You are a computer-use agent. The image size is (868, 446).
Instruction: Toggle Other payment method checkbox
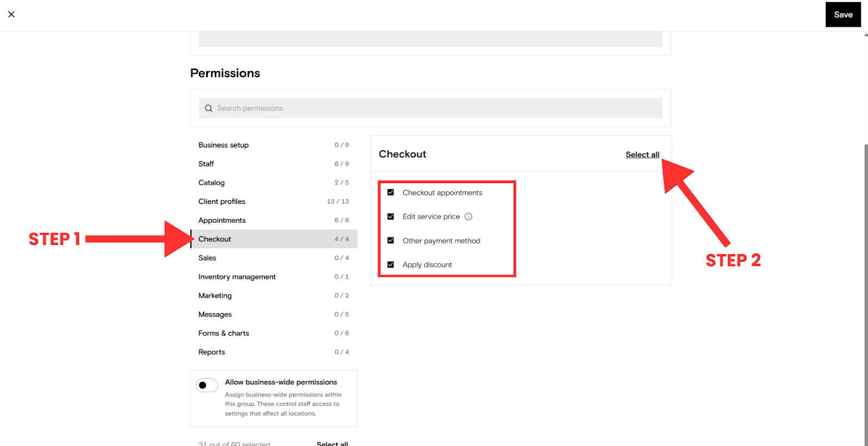pyautogui.click(x=391, y=241)
